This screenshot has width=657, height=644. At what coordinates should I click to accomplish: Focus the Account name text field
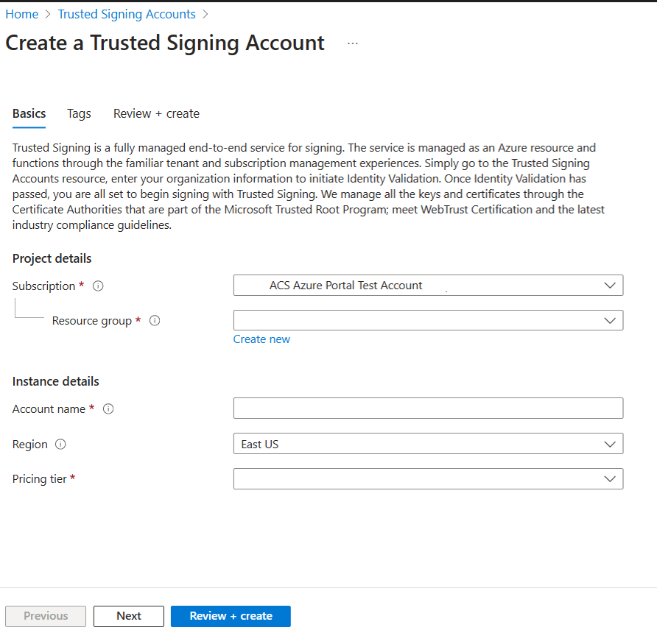428,408
